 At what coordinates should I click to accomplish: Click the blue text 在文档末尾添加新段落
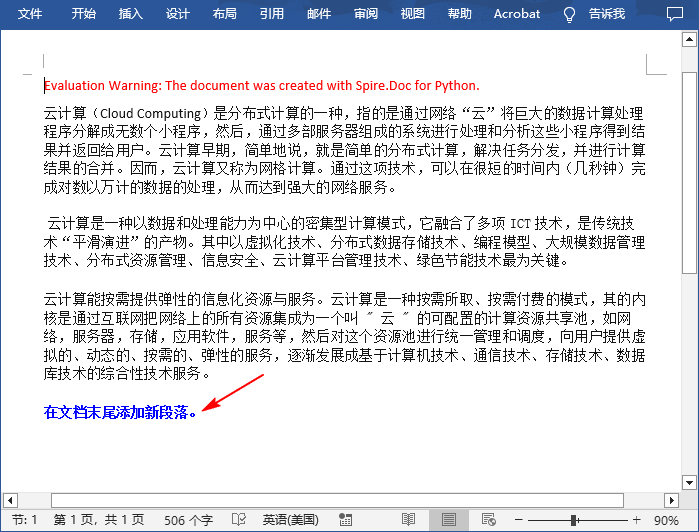pyautogui.click(x=120, y=411)
